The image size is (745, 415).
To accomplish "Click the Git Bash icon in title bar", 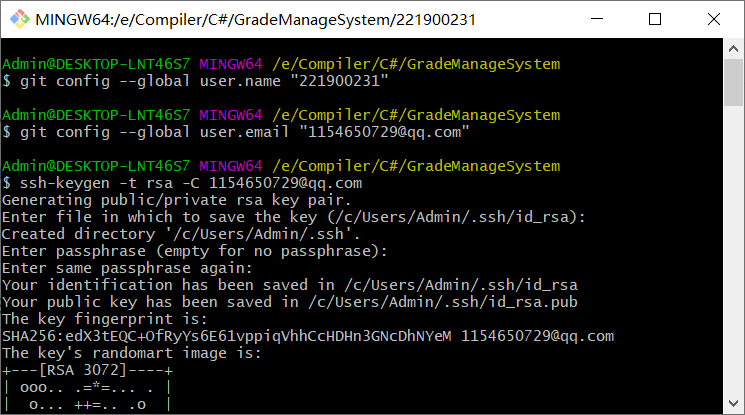I will click(19, 19).
